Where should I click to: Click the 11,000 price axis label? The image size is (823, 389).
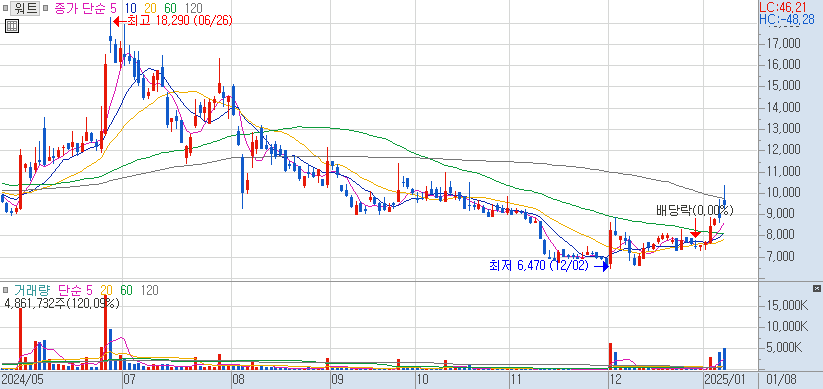click(x=783, y=172)
